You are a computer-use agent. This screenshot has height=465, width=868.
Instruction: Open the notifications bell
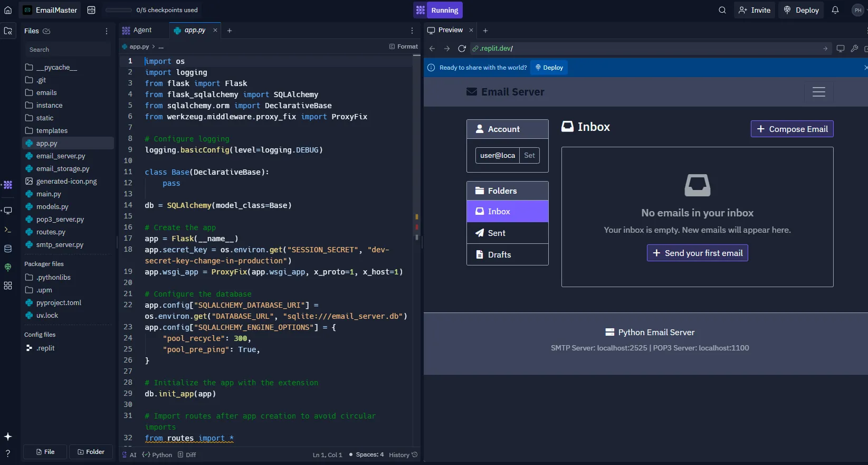835,10
